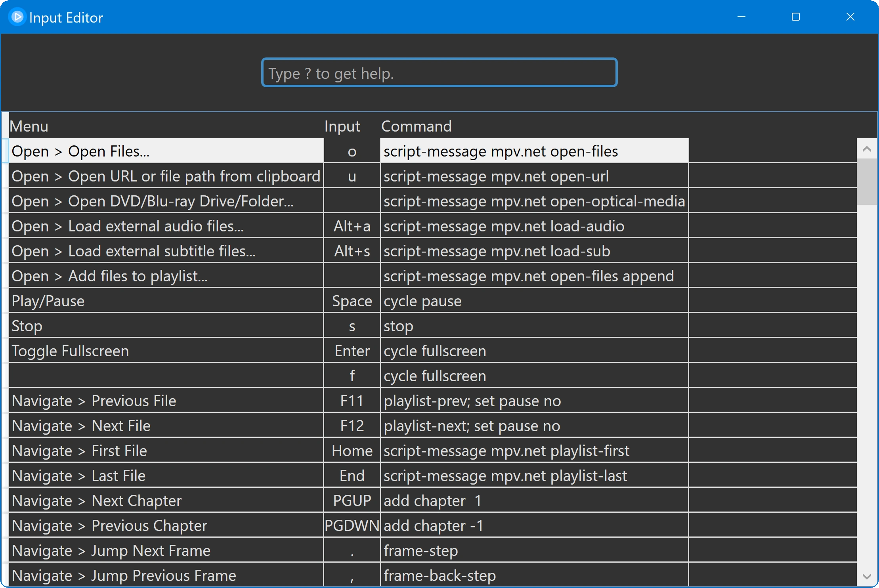Click the Command column header
879x588 pixels.
click(x=416, y=126)
